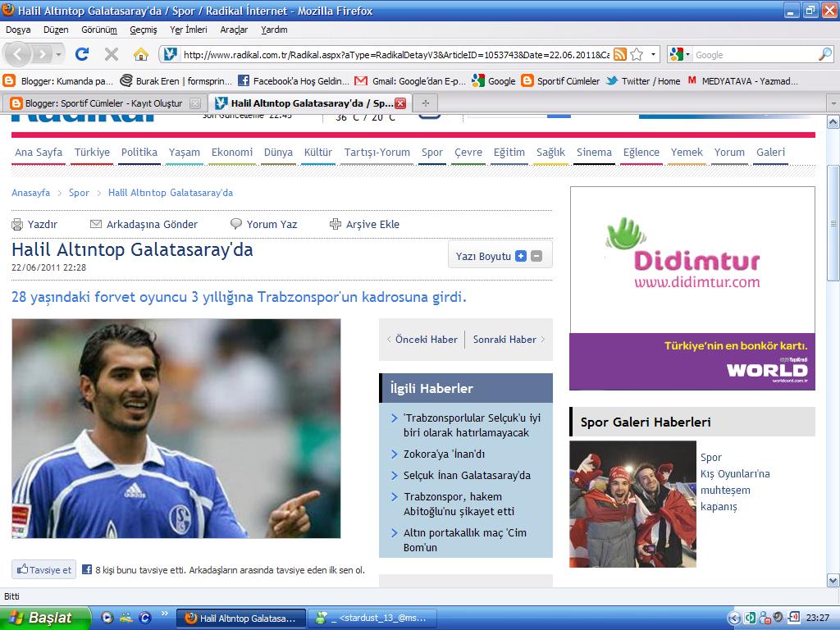Viewport: 840px width, 630px height.
Task: Open the Windows Başlat start button
Action: [x=44, y=618]
